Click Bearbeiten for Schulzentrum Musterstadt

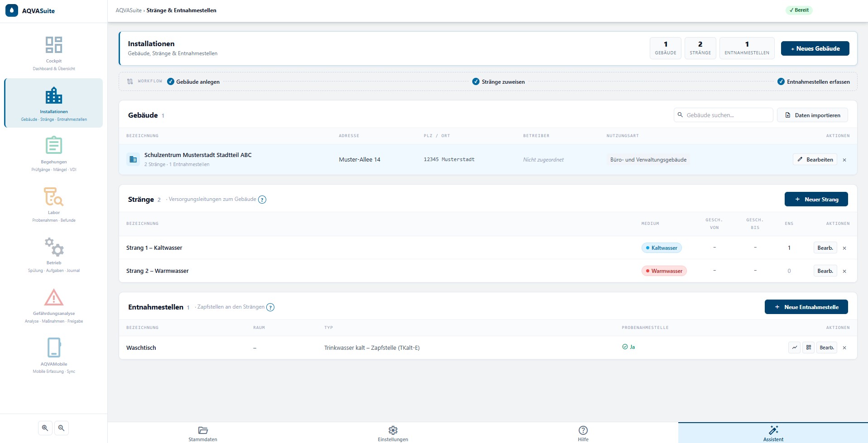[x=815, y=159]
